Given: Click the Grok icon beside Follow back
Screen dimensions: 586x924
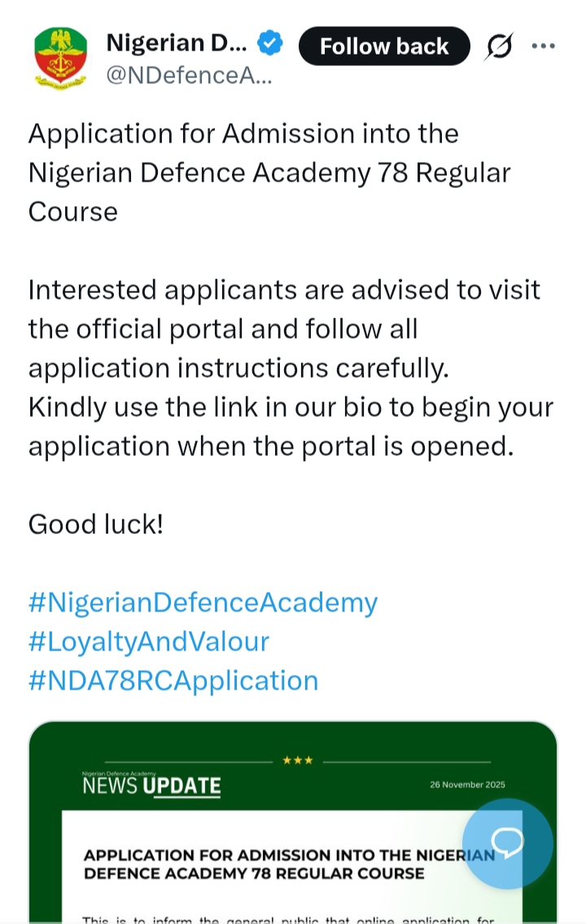Looking at the screenshot, I should 499,46.
